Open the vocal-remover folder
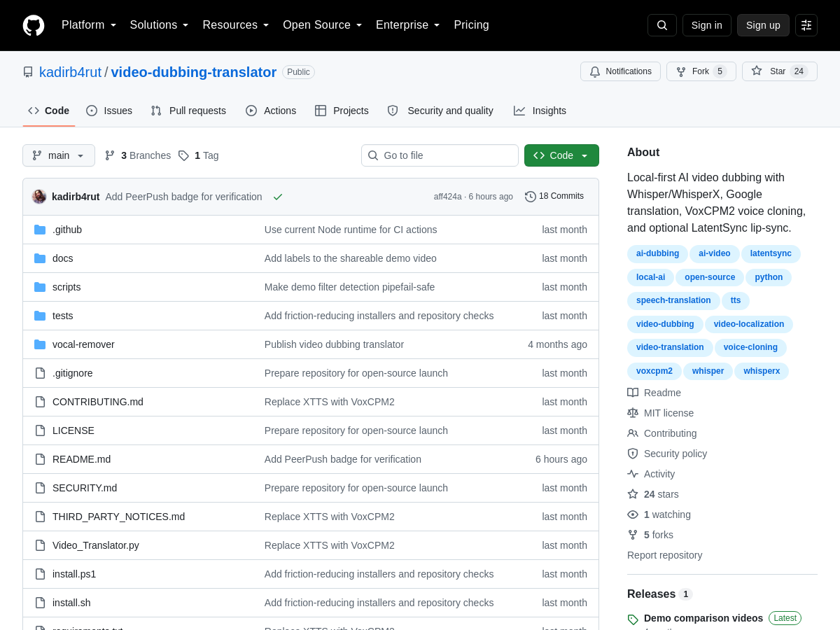Image resolution: width=840 pixels, height=630 pixels. click(x=83, y=344)
